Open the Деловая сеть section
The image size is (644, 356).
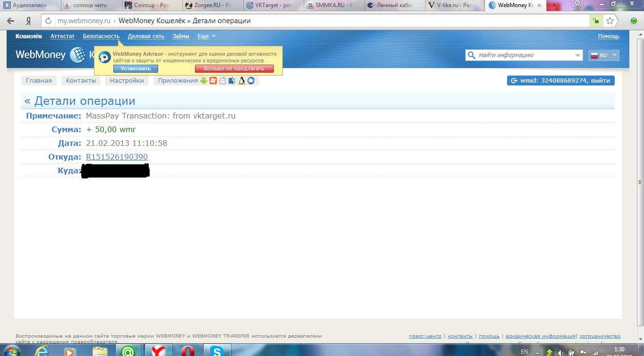coord(146,36)
